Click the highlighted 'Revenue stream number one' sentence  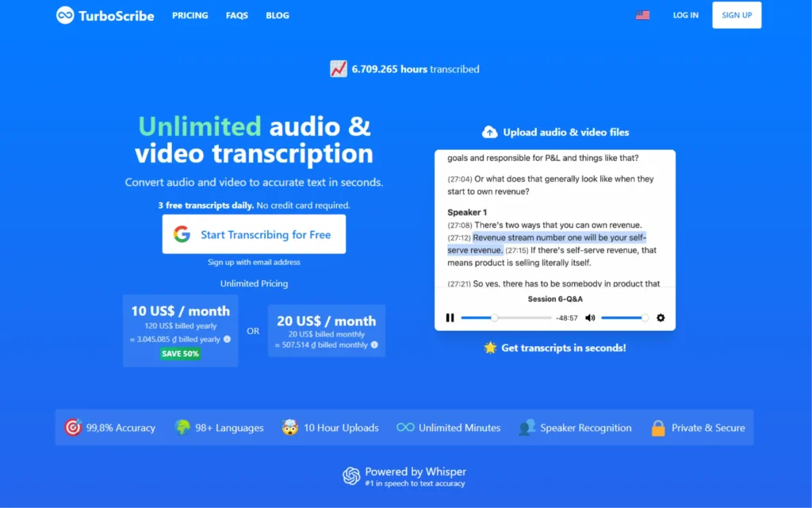pos(547,244)
